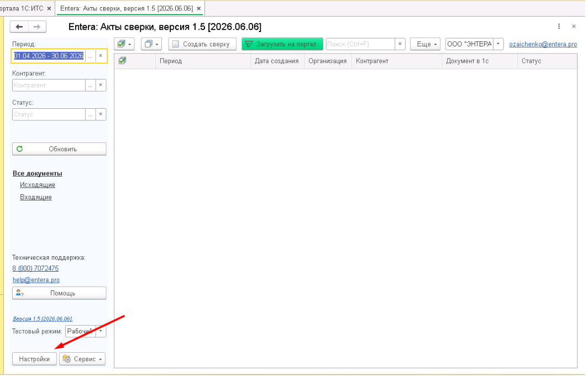The height and width of the screenshot is (376, 588).
Task: Open the three-dot window options menu
Action: pyautogui.click(x=559, y=26)
